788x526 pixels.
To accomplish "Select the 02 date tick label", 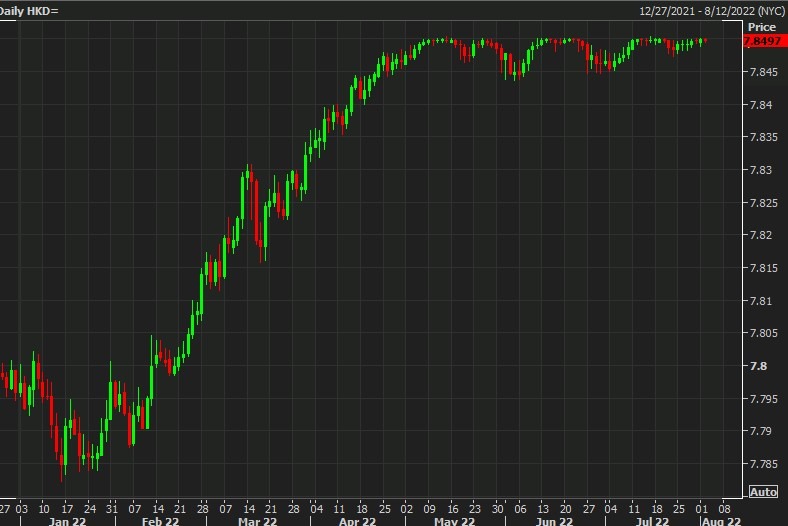I will click(x=407, y=509).
